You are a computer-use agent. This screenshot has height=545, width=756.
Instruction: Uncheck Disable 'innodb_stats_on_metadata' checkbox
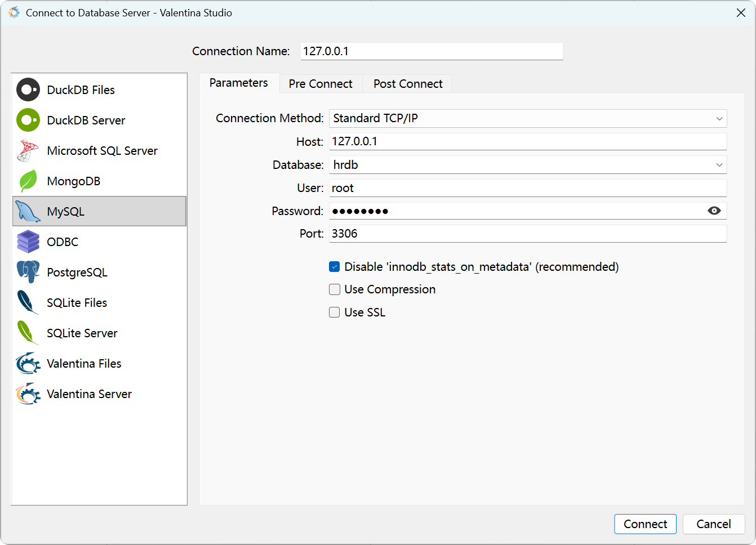(x=335, y=267)
